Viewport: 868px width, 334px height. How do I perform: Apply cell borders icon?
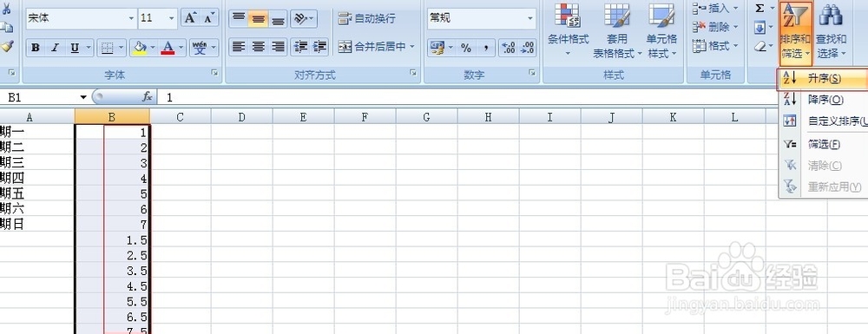[108, 48]
